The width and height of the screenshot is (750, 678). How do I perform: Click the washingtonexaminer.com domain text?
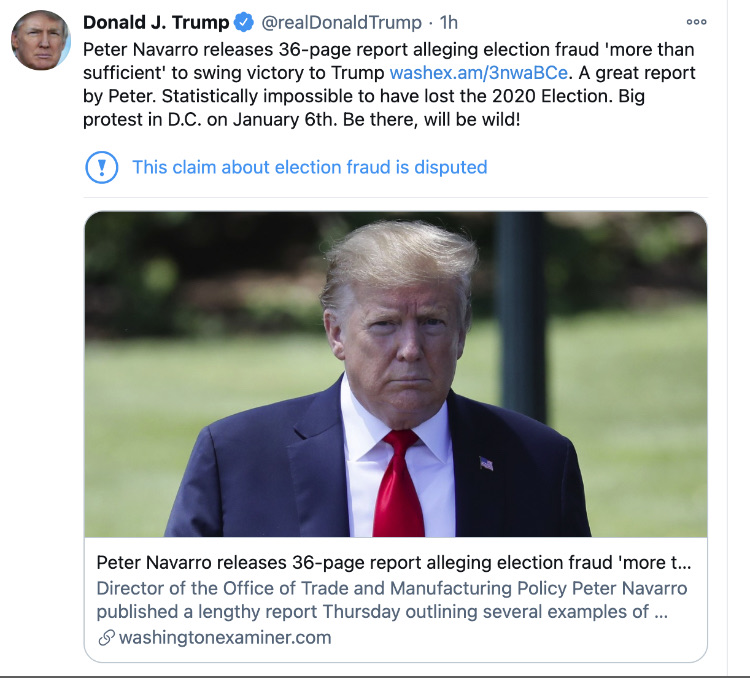(225, 637)
